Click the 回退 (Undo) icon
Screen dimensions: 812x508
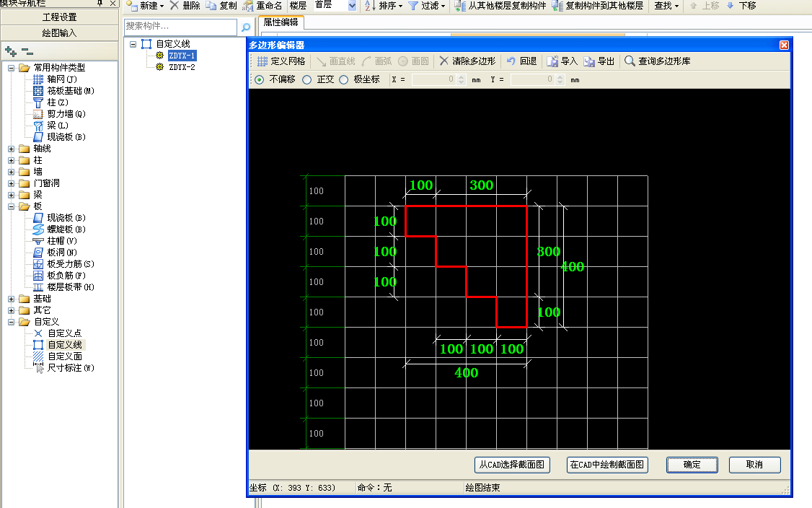point(511,61)
